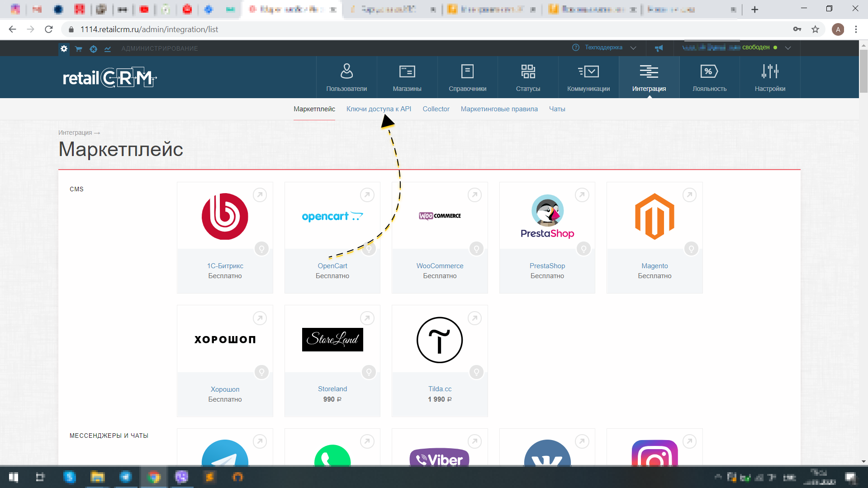Open the settings gear icon in admin bar

64,48
